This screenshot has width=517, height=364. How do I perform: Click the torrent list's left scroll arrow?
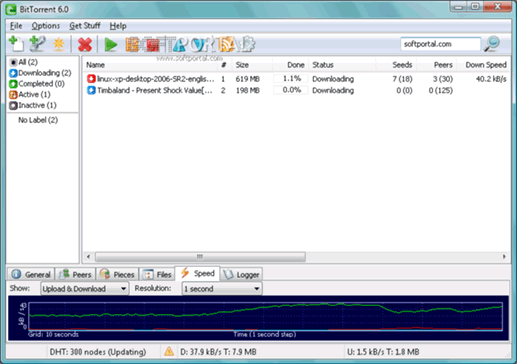(88, 256)
